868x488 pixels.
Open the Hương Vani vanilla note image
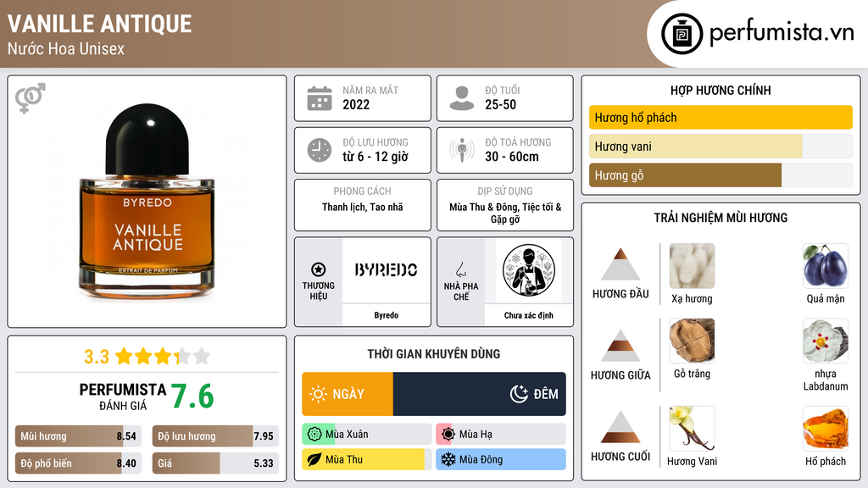[692, 428]
